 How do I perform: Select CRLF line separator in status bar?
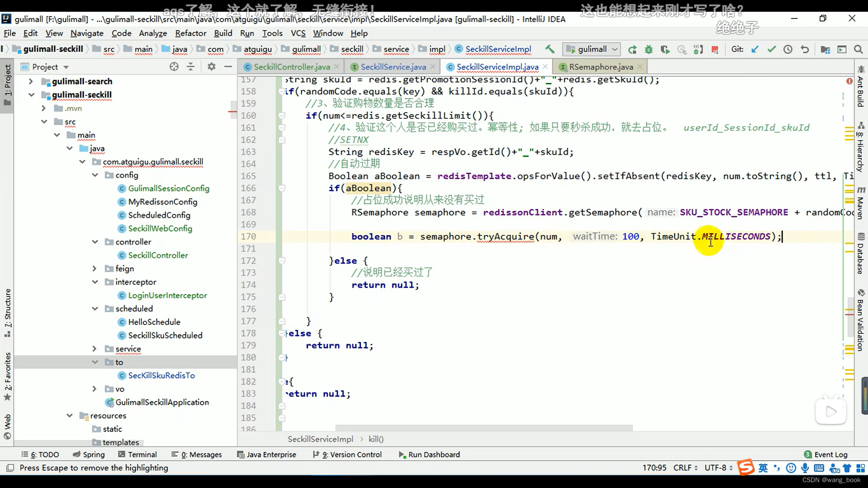(684, 468)
